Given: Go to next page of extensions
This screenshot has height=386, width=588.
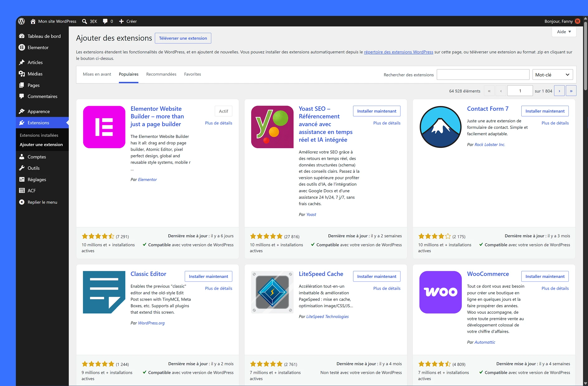Looking at the screenshot, I should pos(559,91).
